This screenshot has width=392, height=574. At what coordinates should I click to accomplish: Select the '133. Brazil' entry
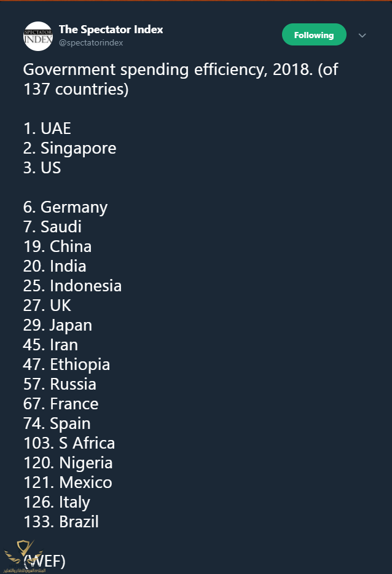pos(61,522)
